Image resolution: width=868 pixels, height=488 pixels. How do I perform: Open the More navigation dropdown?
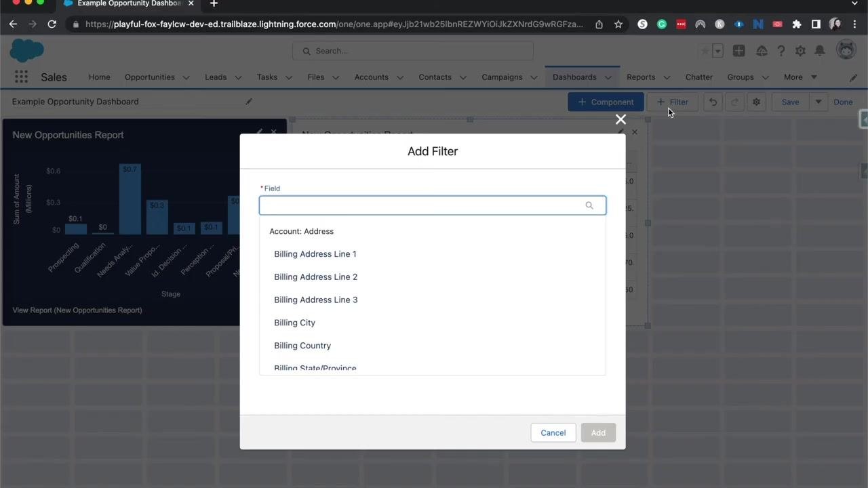click(800, 77)
